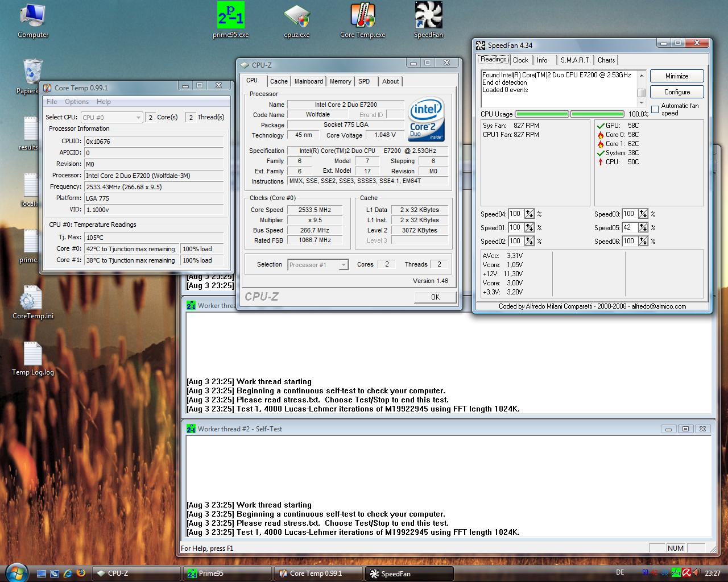Launch Core Temp.exe desktop shortcut
This screenshot has height=582, width=728.
coord(362,20)
